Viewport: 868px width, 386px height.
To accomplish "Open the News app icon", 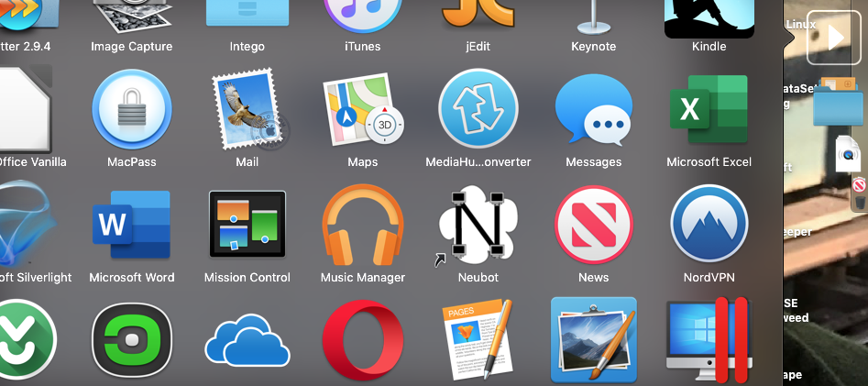I will coord(593,225).
